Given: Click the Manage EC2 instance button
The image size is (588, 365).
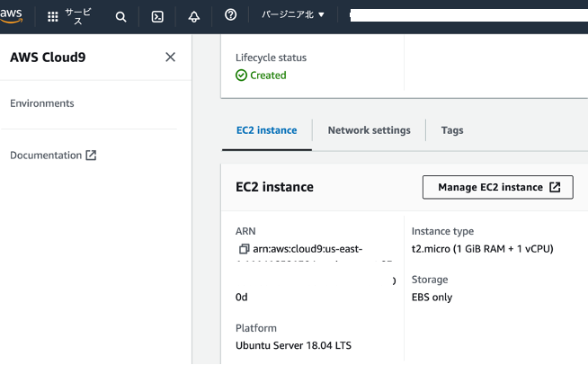Looking at the screenshot, I should 498,187.
